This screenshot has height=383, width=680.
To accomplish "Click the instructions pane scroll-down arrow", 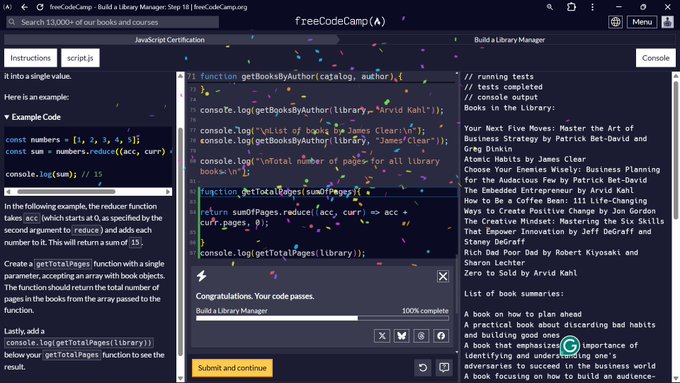I will point(180,378).
